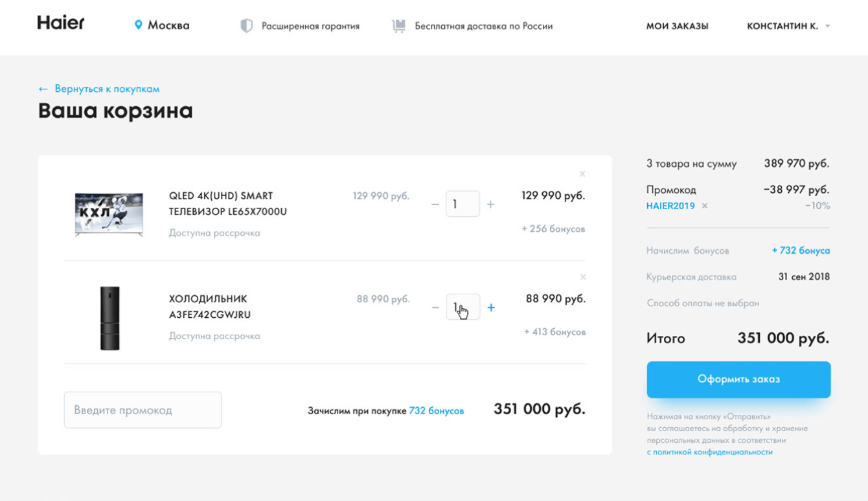The image size is (868, 501).
Task: Open the политикой конфиденциальности link
Action: [x=709, y=452]
